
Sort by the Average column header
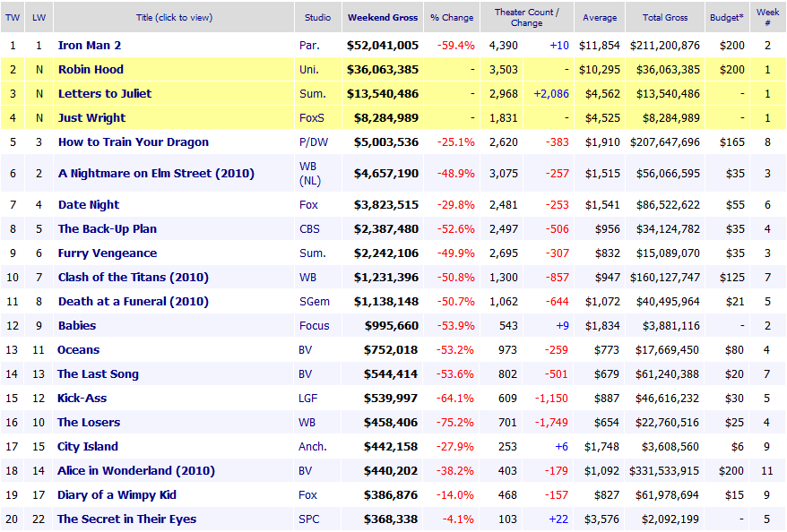(600, 18)
